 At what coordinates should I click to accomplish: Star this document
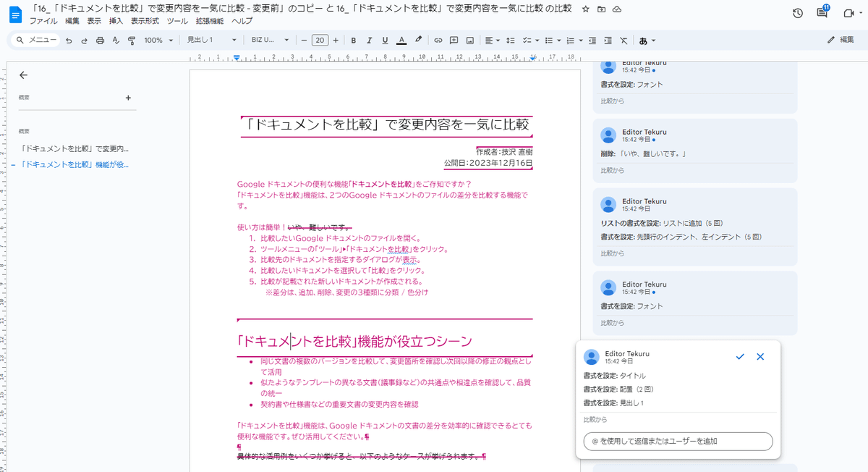click(x=585, y=9)
